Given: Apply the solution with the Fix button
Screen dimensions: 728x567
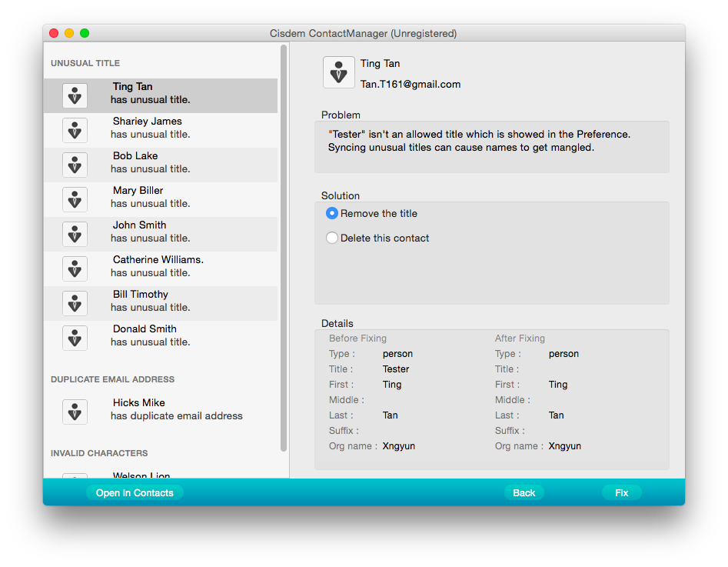Looking at the screenshot, I should [622, 492].
